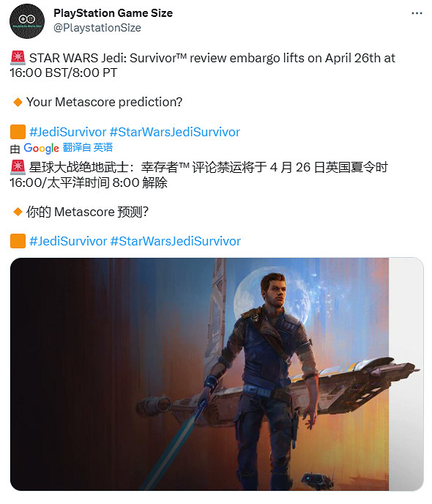Viewport: 432px width, 504px height.
Task: Click red siren emoji before STAR WARS text
Action: [x=18, y=58]
